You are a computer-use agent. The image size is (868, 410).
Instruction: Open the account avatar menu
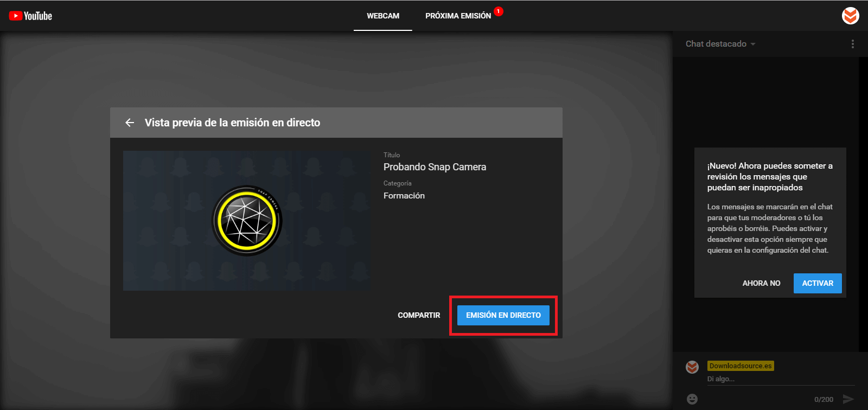850,16
